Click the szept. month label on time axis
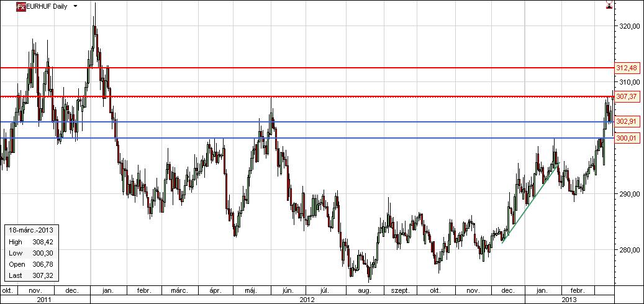 (400, 290)
